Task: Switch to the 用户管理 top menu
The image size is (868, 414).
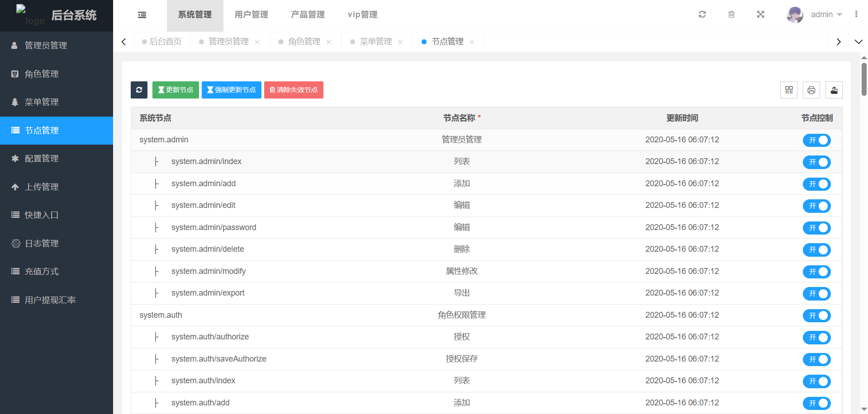Action: [251, 15]
